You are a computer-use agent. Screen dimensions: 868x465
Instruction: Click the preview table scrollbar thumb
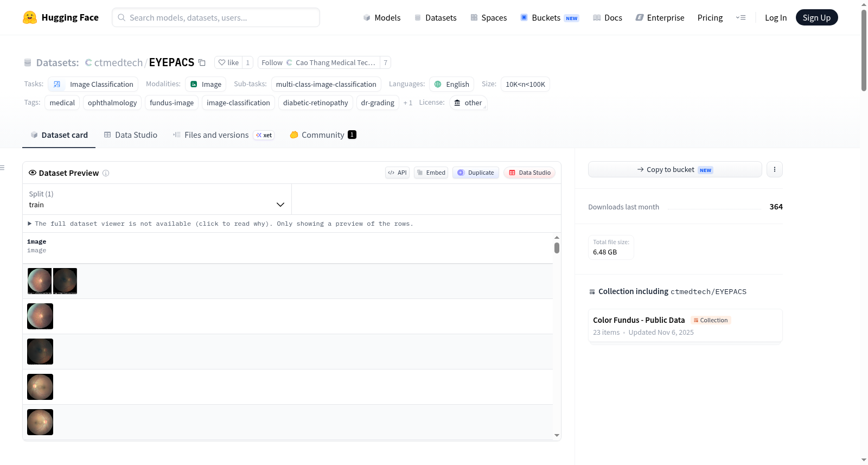click(557, 248)
